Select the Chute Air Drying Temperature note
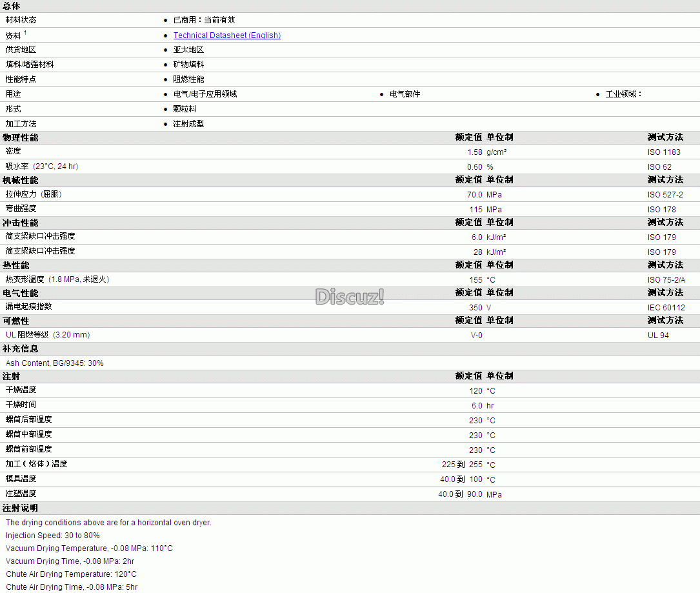Image resolution: width=700 pixels, height=593 pixels. [72, 574]
